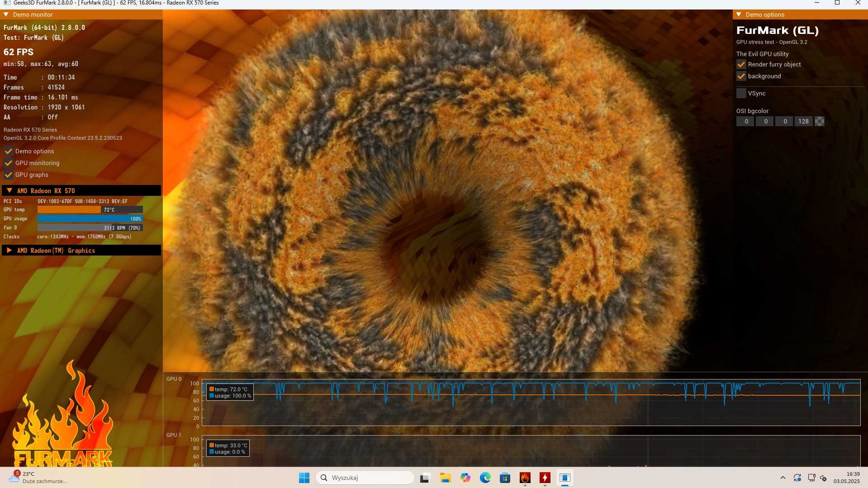Click the Clocks core:1243MHz line

[67, 237]
